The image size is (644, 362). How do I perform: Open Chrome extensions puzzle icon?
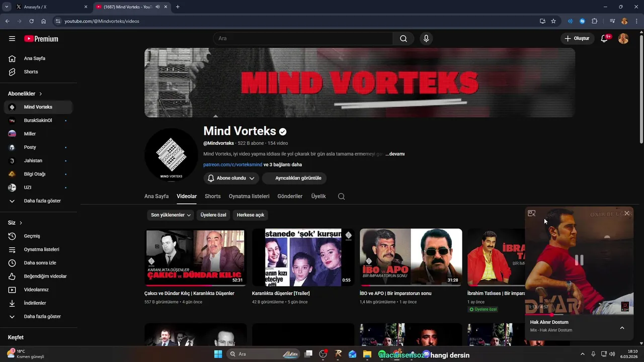tap(595, 21)
